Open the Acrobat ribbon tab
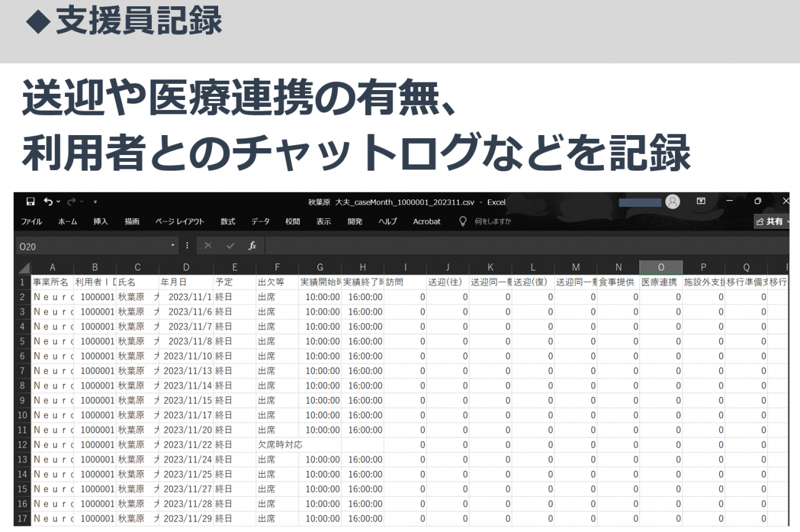 [427, 221]
